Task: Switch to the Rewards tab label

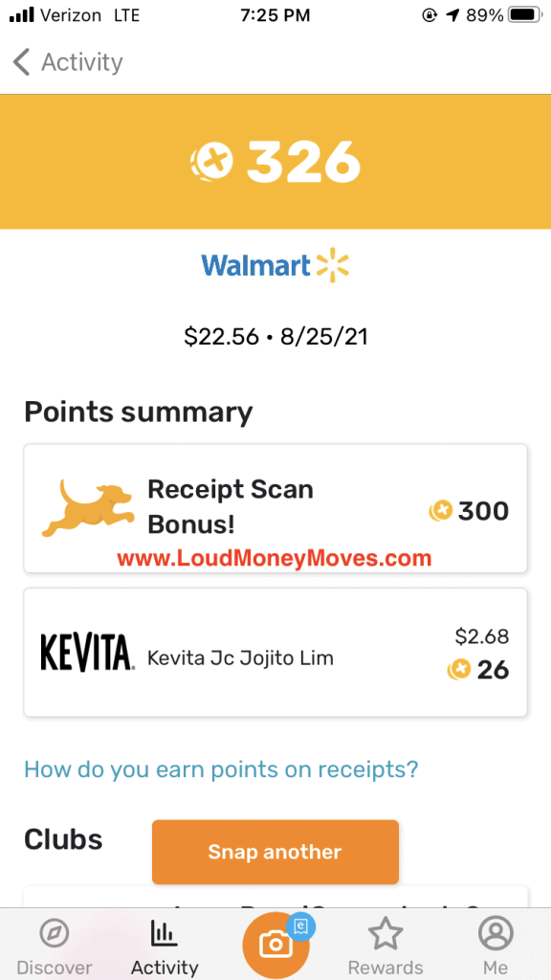Action: click(x=385, y=968)
